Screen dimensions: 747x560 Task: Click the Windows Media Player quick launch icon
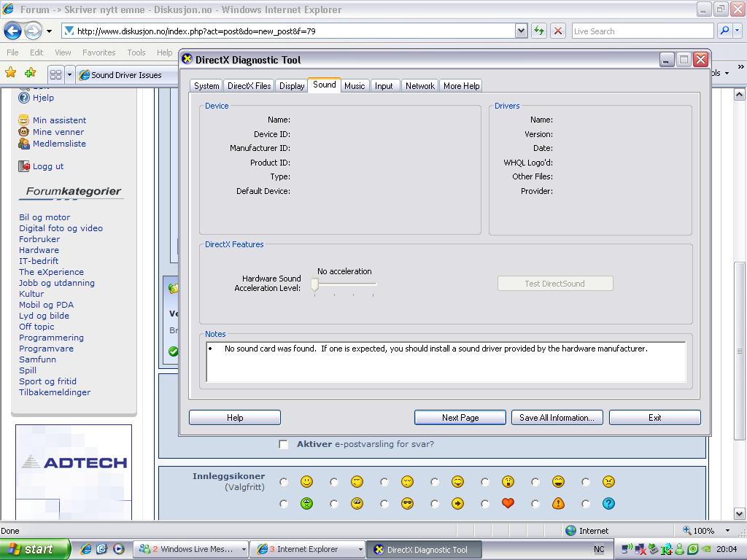tap(118, 549)
